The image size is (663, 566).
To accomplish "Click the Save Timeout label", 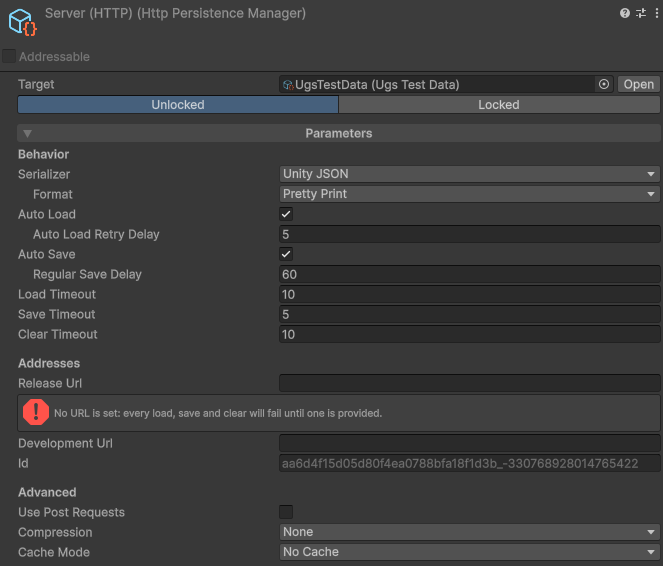I will click(57, 314).
